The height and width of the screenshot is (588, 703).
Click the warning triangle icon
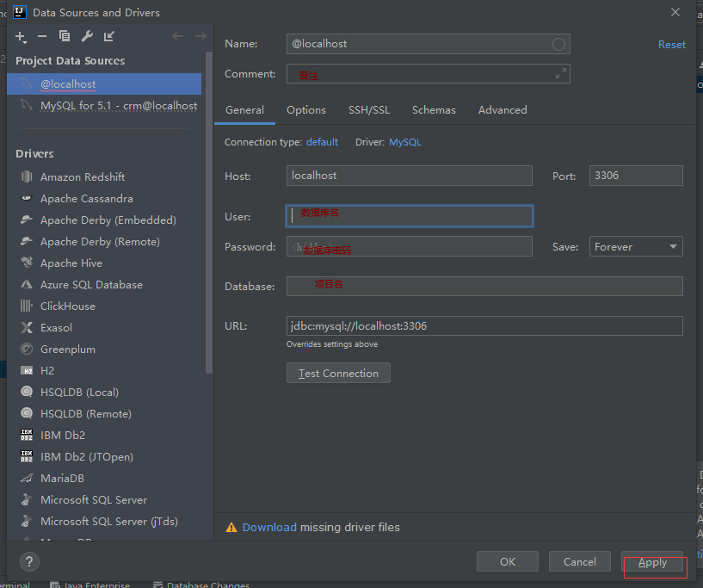tap(231, 528)
